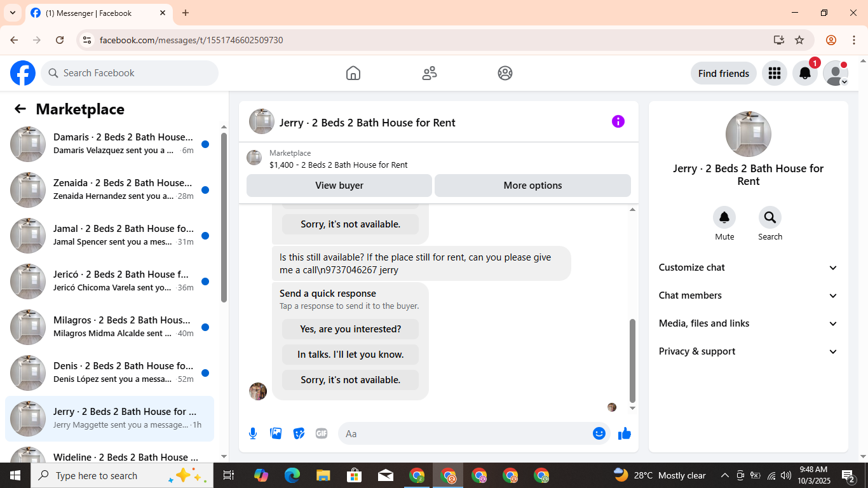This screenshot has width=868, height=488.
Task: Send a thumbs-up like
Action: tap(625, 433)
